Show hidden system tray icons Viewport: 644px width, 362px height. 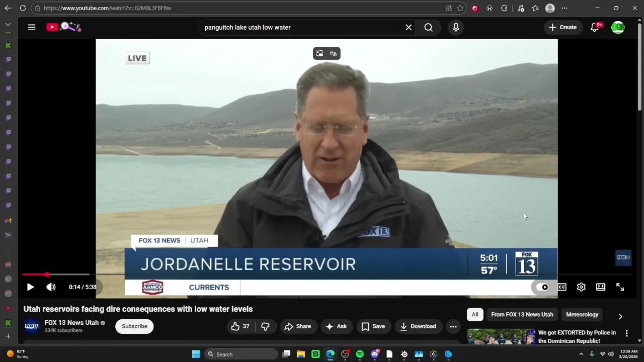click(x=581, y=354)
